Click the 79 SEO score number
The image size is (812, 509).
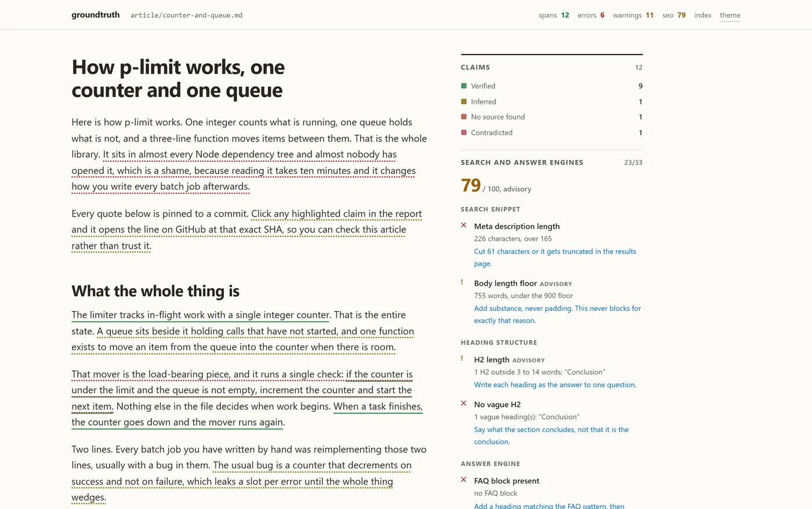point(470,185)
